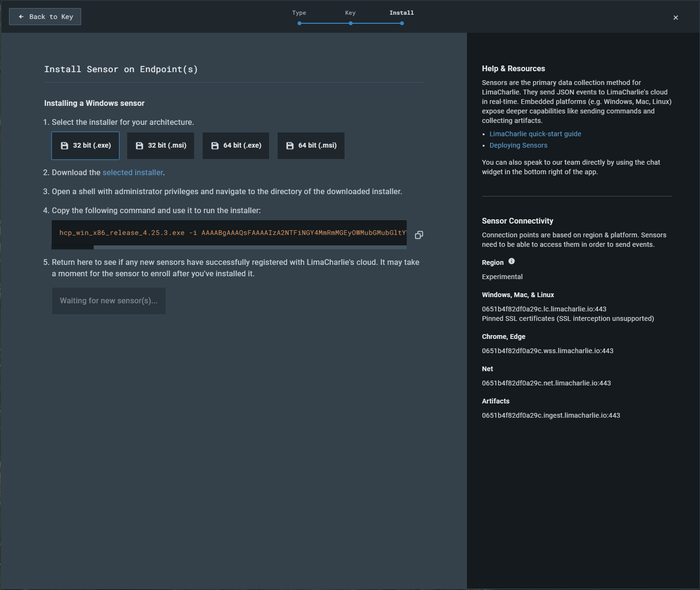700x590 pixels.
Task: Copy the installer command to clipboard
Action: [419, 235]
